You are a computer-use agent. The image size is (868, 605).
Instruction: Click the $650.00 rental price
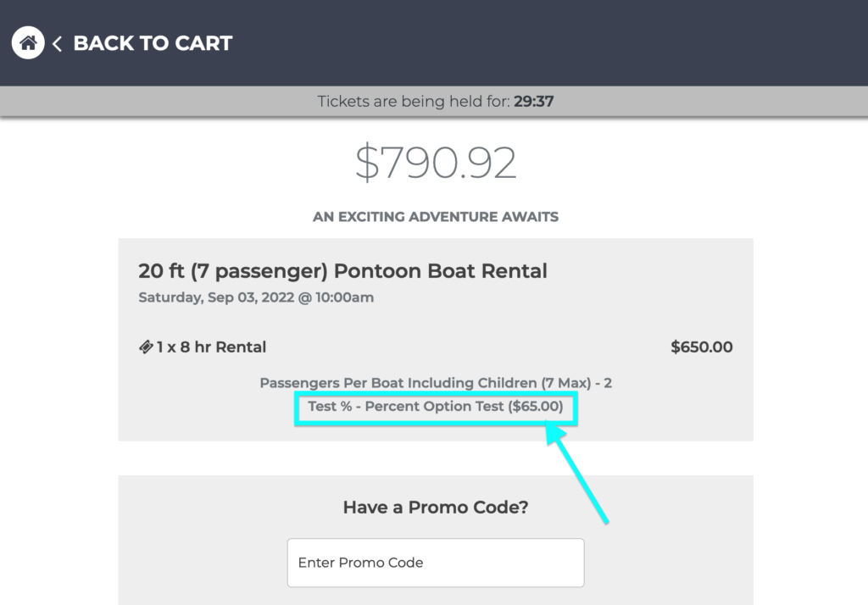point(701,347)
